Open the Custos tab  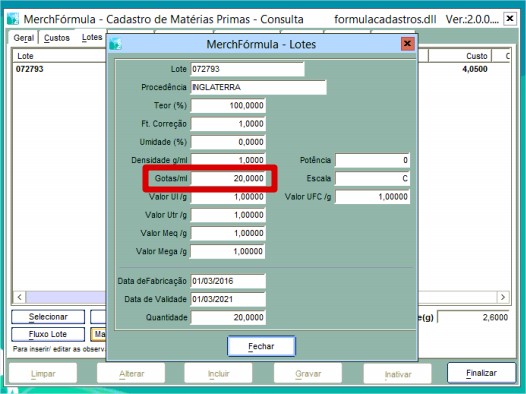[57, 38]
